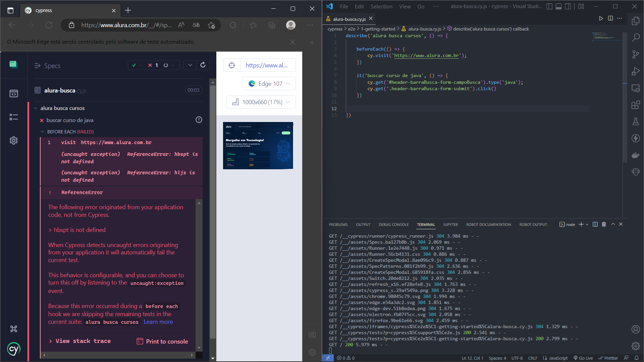Click Learn more link in error
Screen dimensions: 644x362
[158, 322]
